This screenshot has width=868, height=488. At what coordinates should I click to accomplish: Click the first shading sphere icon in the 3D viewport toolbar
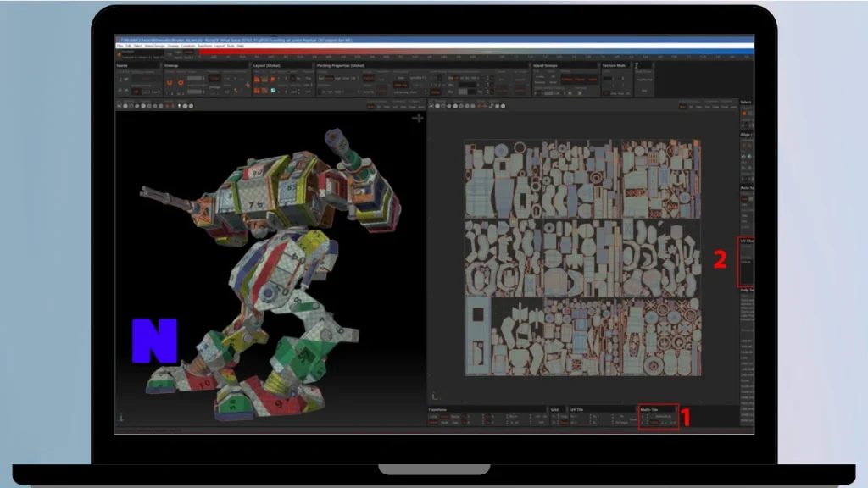125,106
